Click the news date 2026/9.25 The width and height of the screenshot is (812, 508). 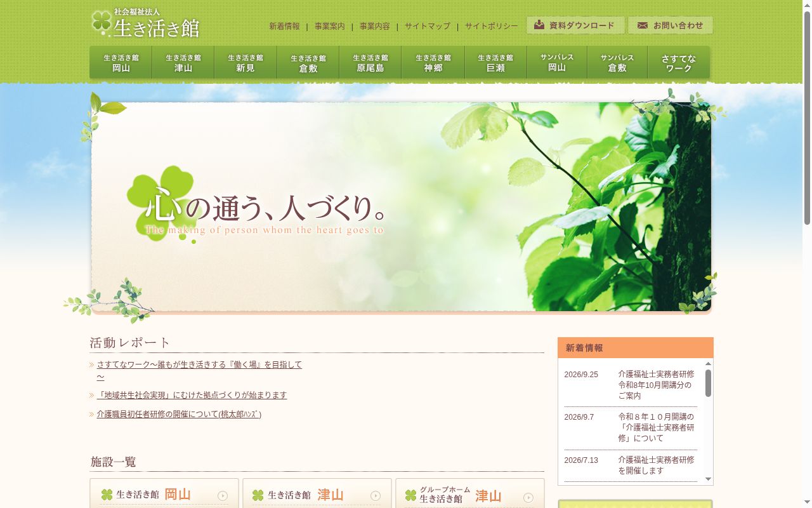(581, 375)
